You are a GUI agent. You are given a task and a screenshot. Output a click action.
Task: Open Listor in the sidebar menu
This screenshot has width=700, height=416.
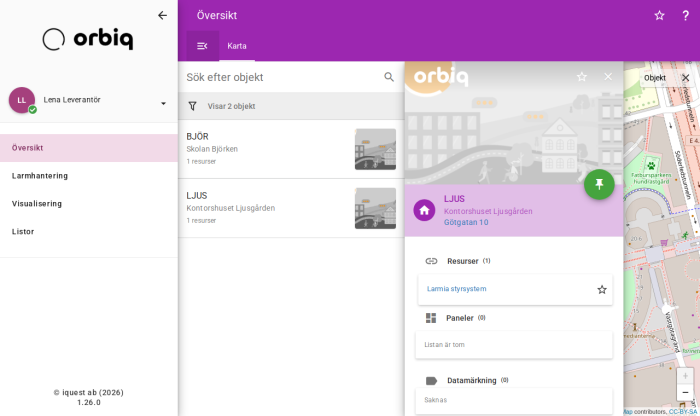point(89,232)
